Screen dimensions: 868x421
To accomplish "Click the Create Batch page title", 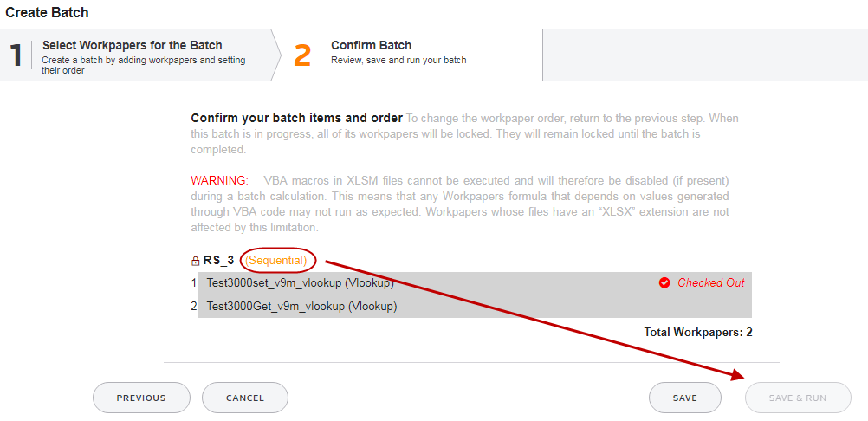I will pyautogui.click(x=48, y=13).
